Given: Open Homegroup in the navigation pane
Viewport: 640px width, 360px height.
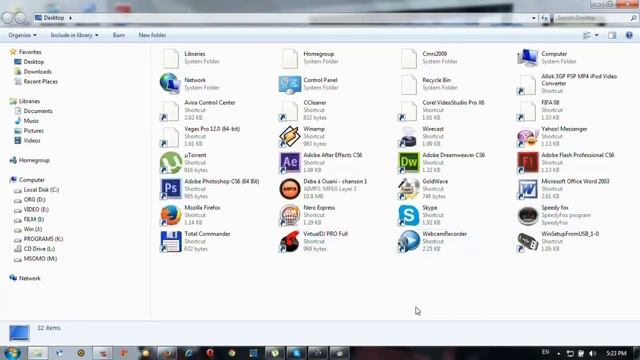Looking at the screenshot, I should [x=34, y=160].
